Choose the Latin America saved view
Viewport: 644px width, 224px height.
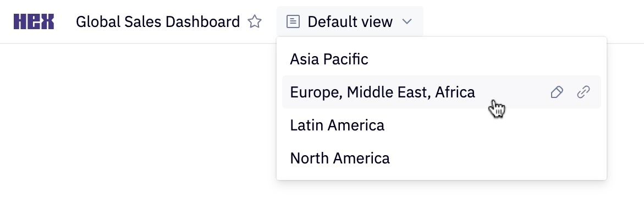(x=337, y=125)
